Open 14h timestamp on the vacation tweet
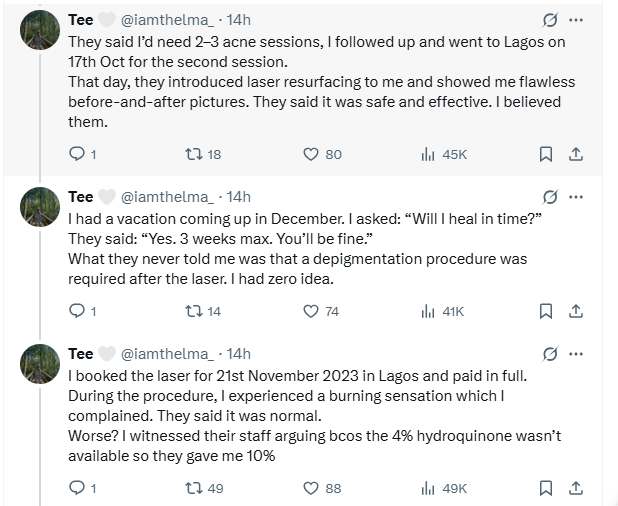Screen dimensions: 618x506 tap(240, 197)
